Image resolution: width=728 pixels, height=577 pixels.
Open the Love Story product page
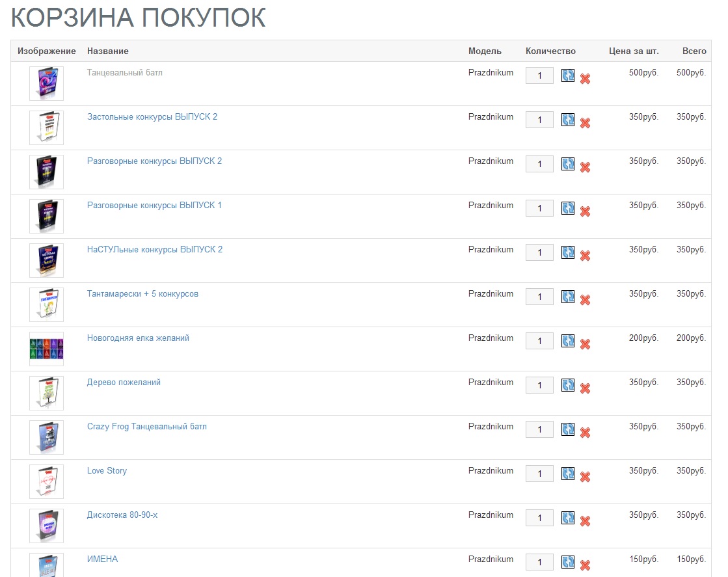[107, 471]
